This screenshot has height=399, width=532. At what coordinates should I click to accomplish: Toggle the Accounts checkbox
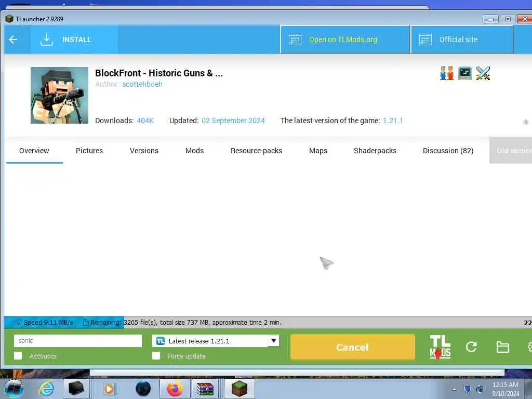(x=18, y=355)
